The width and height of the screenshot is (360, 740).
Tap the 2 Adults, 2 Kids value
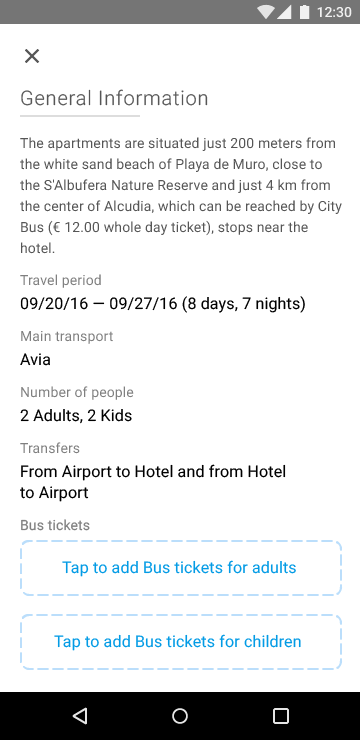coord(76,416)
